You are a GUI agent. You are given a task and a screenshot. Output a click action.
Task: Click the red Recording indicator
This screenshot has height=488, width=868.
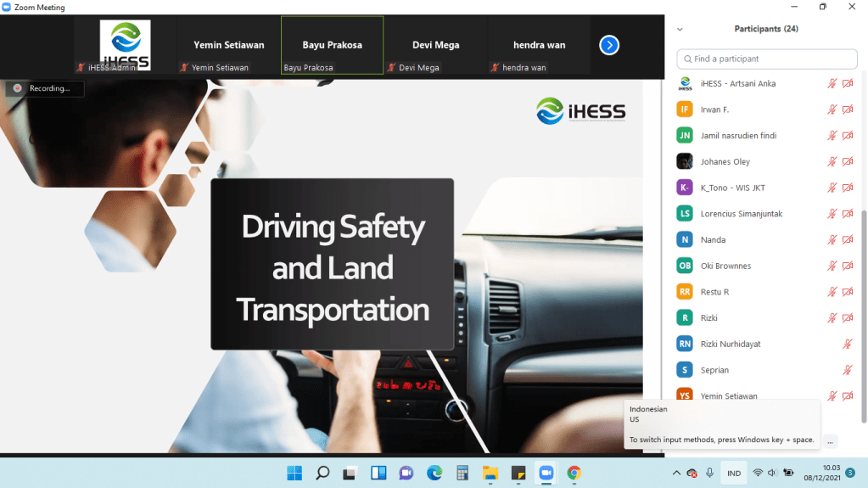click(x=18, y=88)
